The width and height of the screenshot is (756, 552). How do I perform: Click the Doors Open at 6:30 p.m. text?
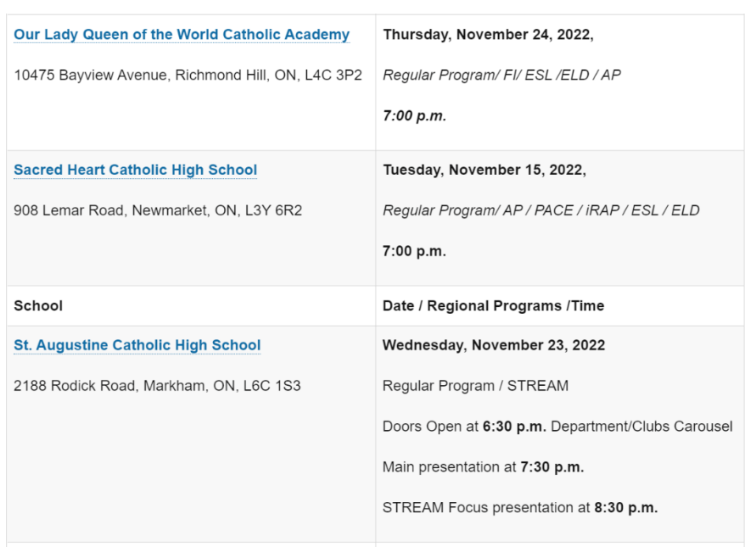[x=463, y=427]
